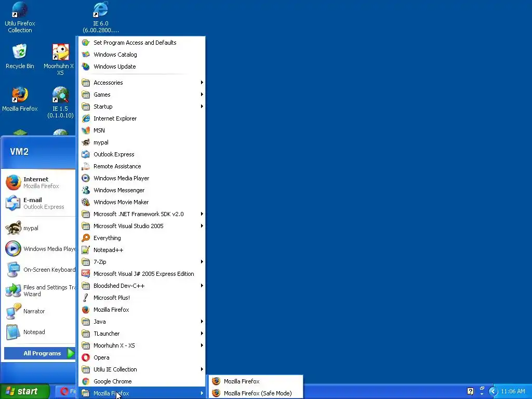Select highlighted Mozilla Firefox folder entry

[142, 393]
